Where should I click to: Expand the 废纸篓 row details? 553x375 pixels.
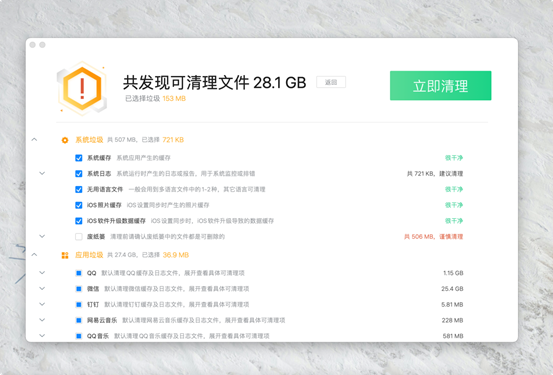pos(42,236)
